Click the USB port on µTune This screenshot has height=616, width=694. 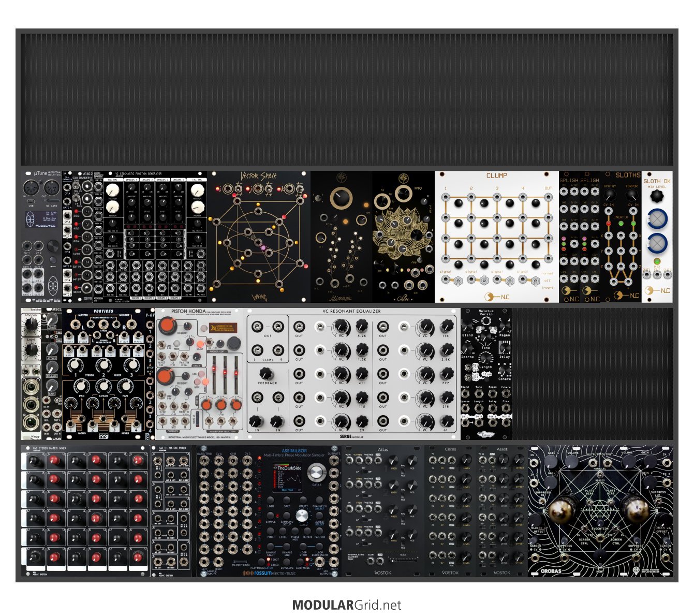pos(31,201)
